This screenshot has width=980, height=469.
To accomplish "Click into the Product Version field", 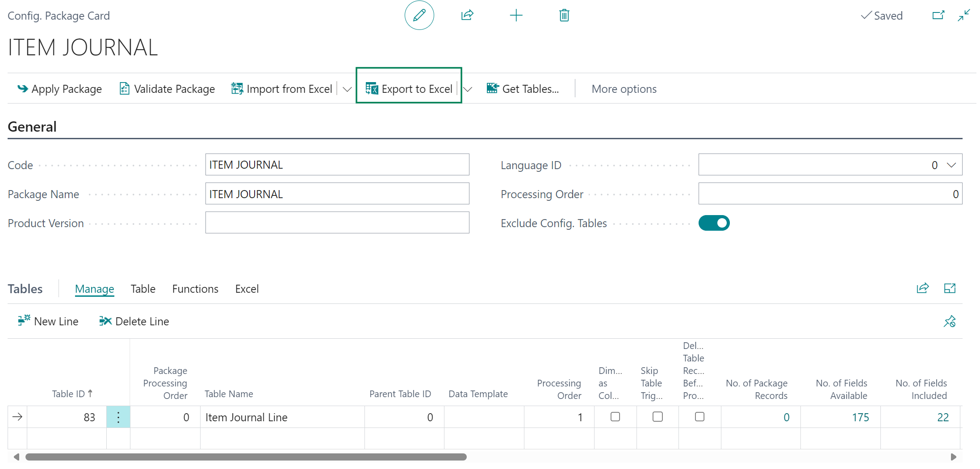I will 337,223.
